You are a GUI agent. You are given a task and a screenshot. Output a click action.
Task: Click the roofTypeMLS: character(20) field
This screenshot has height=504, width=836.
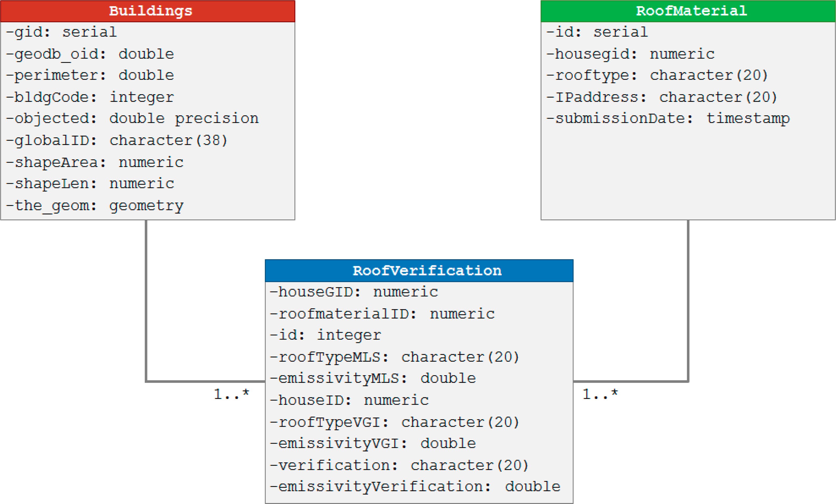[x=394, y=357]
